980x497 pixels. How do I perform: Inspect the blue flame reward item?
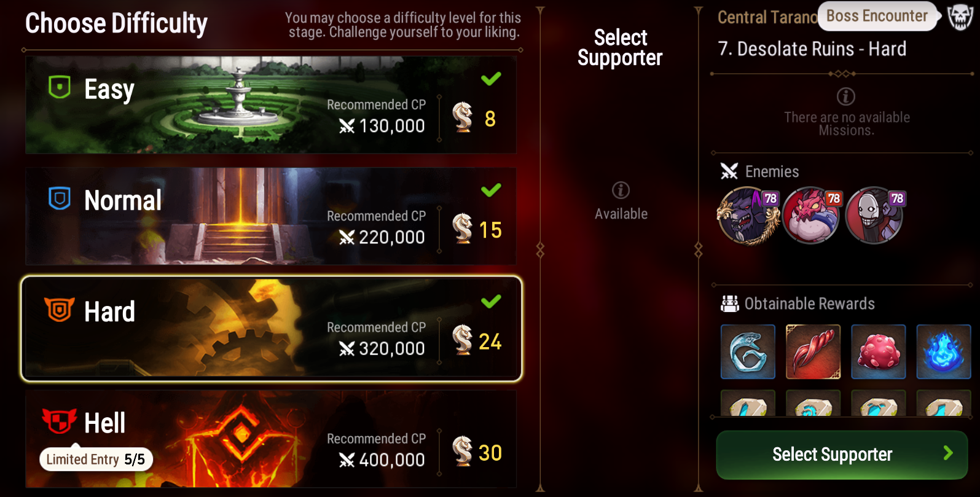(944, 352)
